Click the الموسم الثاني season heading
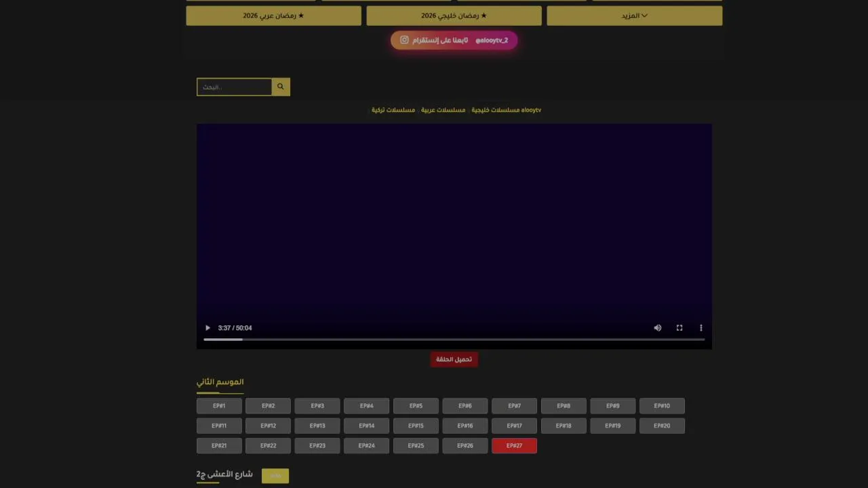Image resolution: width=868 pixels, height=488 pixels. point(220,382)
